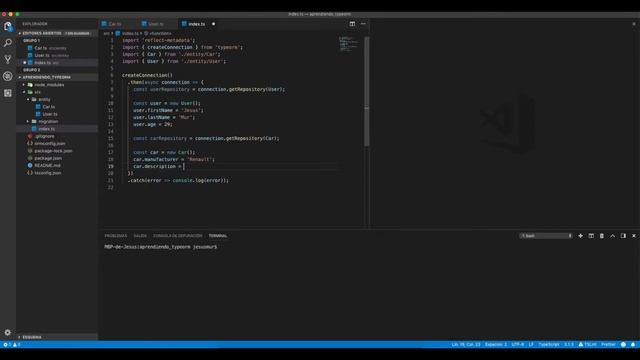Open the Source Control view
Screen dimensions: 640x360
8,59
